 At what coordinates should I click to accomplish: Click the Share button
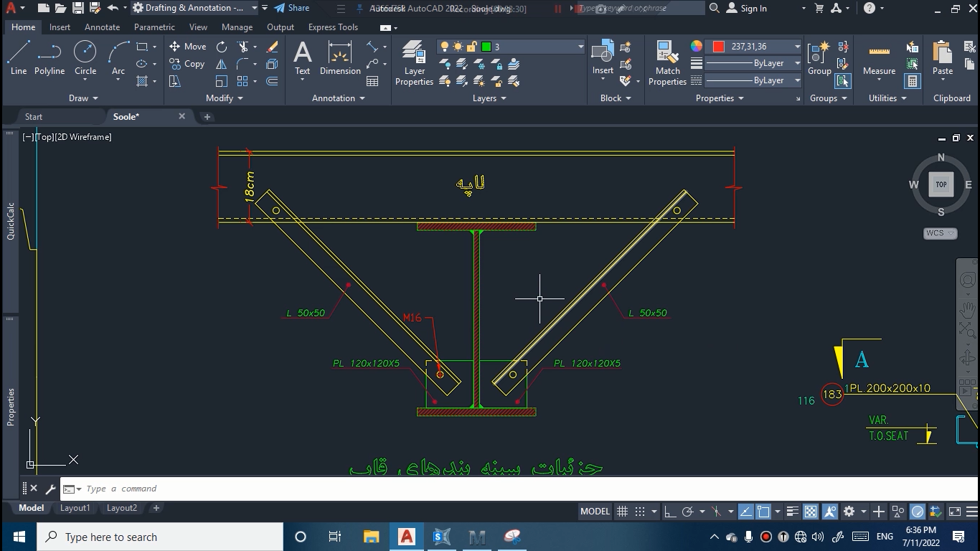pos(292,8)
